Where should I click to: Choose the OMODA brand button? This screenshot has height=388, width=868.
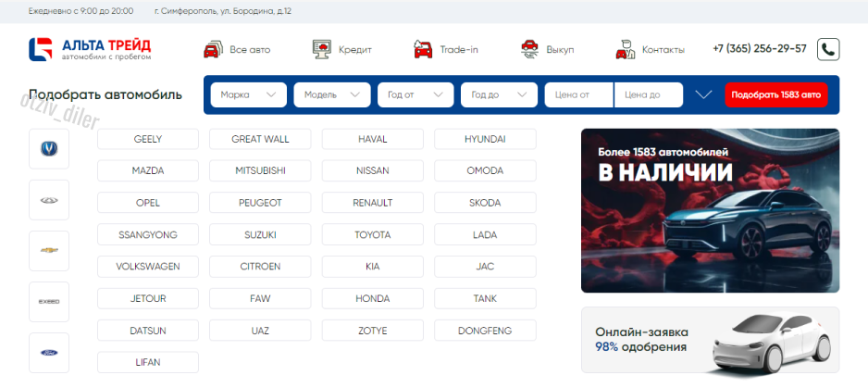pos(485,170)
